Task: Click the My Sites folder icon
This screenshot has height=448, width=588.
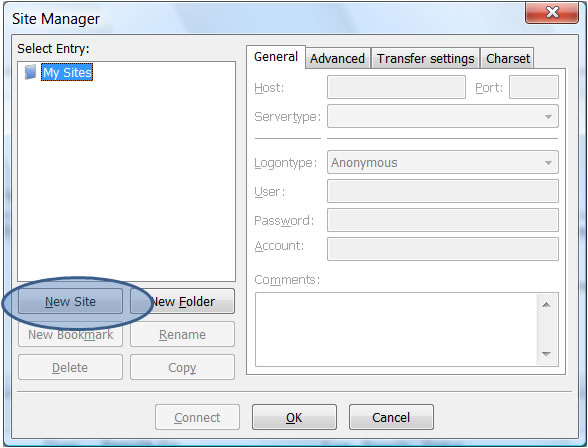Action: [x=30, y=72]
